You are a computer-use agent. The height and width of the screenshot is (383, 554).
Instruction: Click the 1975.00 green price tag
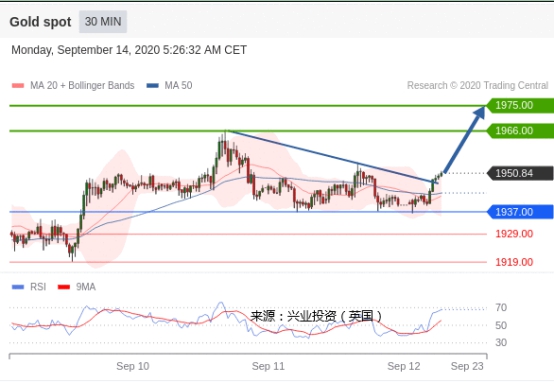tap(520, 105)
